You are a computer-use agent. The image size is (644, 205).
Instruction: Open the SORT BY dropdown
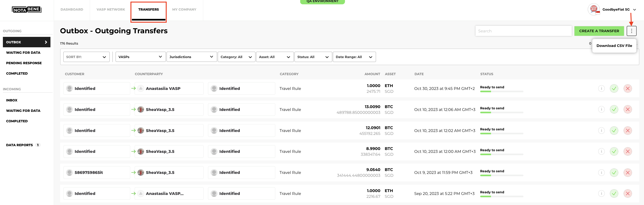point(86,57)
